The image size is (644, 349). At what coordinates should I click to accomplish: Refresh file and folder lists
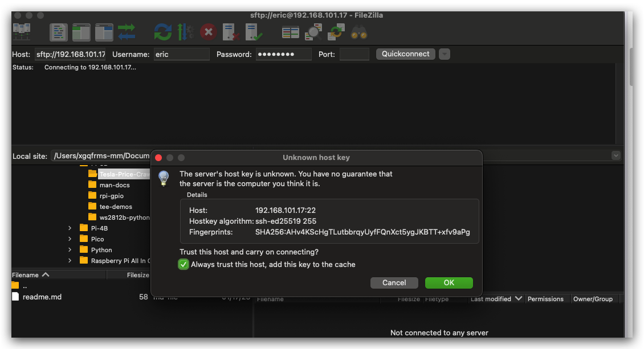(x=162, y=32)
